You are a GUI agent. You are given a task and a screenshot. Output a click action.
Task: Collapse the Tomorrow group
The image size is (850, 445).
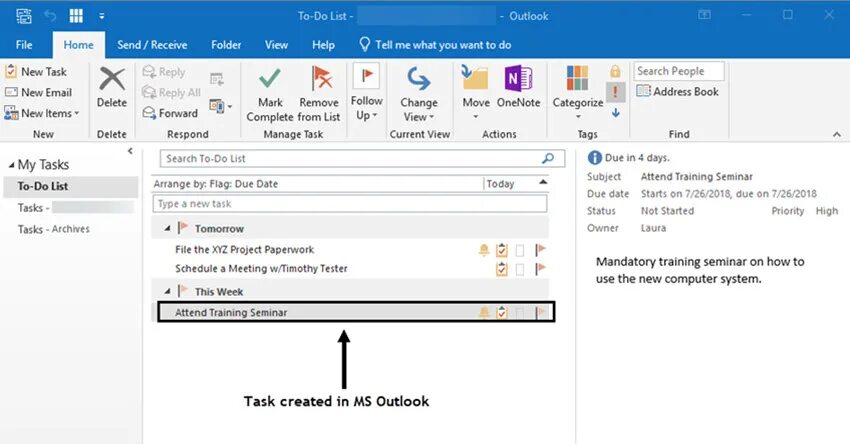(168, 229)
